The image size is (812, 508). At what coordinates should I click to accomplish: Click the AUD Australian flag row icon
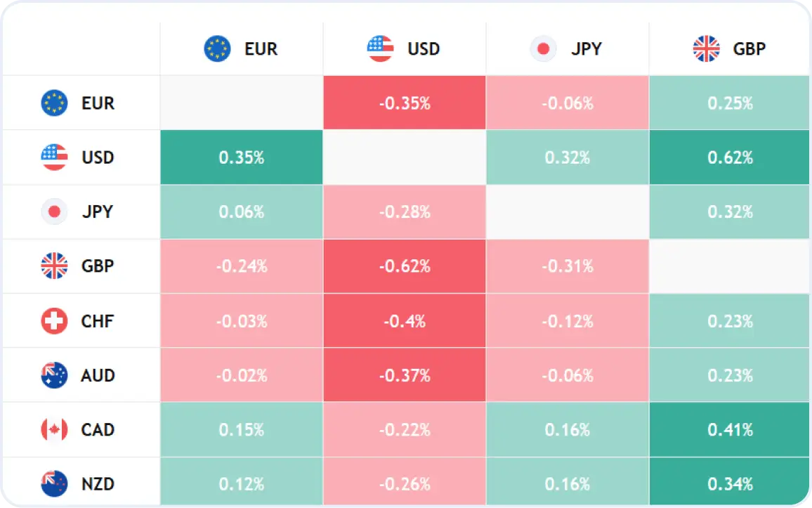click(x=54, y=375)
